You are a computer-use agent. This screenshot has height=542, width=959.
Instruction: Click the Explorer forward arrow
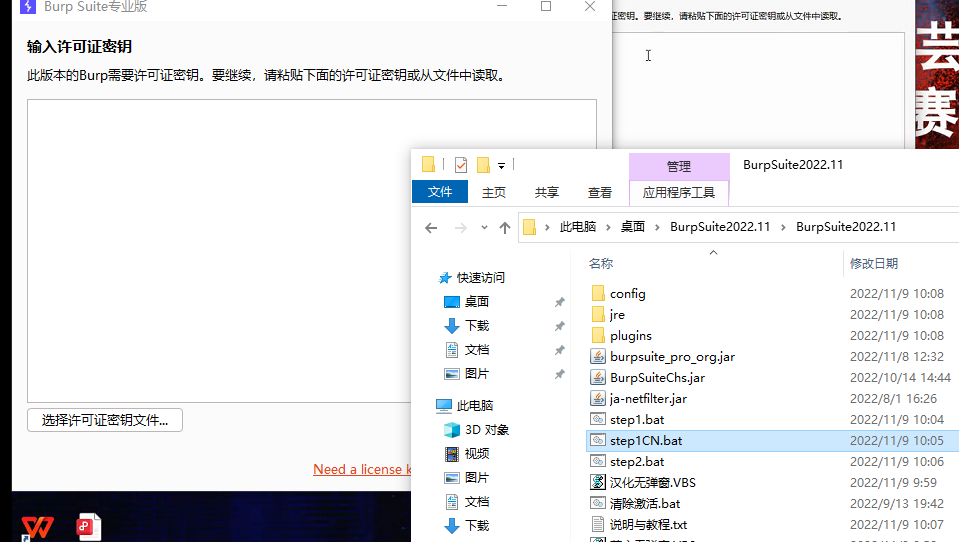click(x=461, y=228)
